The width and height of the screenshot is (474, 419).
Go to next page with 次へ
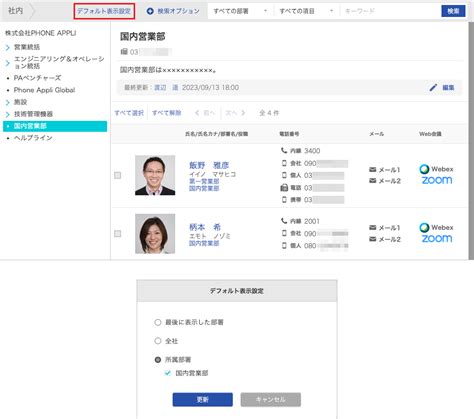[235, 113]
